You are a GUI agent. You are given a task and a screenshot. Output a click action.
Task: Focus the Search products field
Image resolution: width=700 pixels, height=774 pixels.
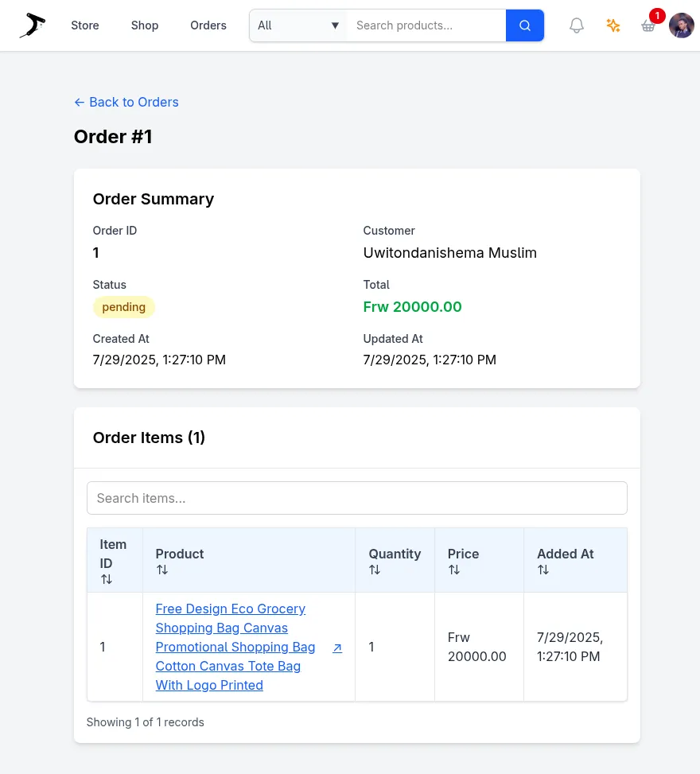pos(426,25)
